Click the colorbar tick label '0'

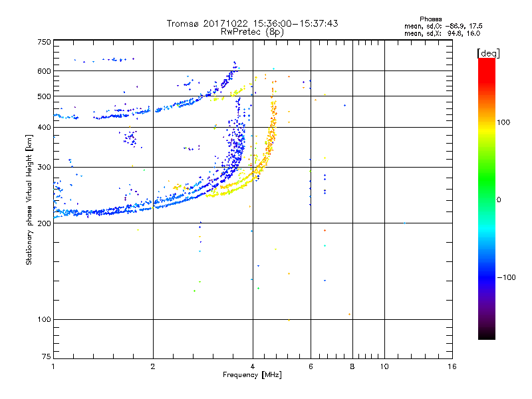(499, 200)
